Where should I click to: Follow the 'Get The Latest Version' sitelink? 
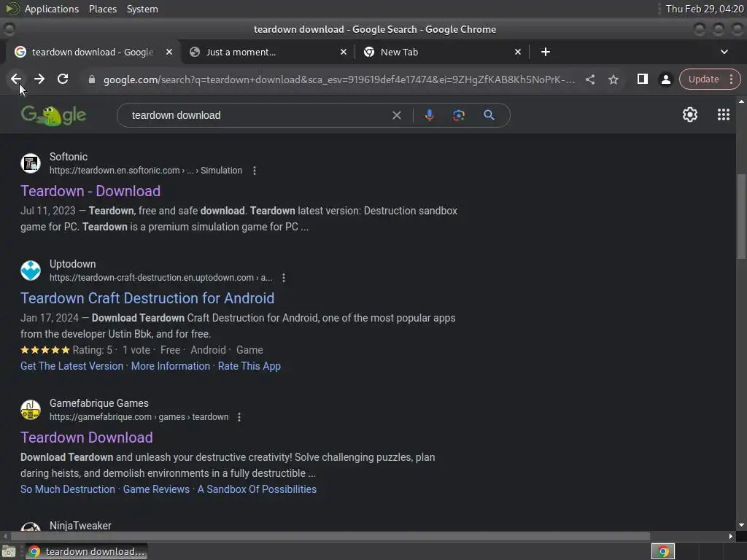pos(71,366)
